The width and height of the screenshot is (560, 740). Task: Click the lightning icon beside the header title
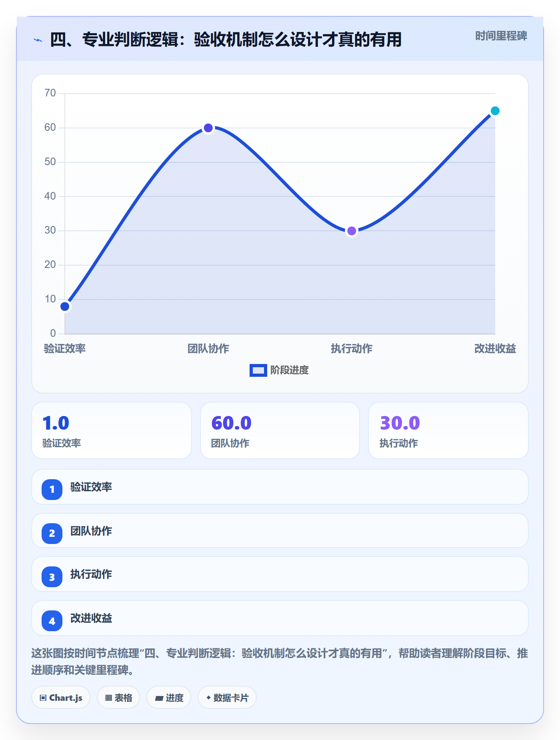38,40
